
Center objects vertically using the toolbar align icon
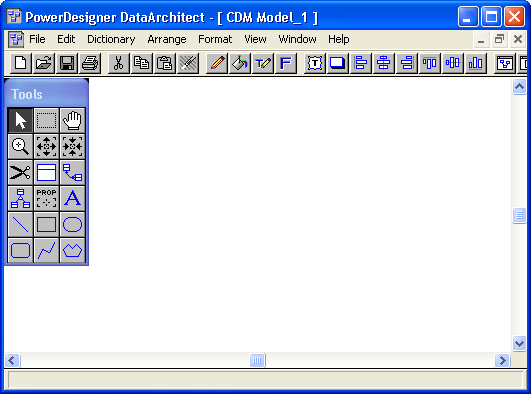coord(453,63)
